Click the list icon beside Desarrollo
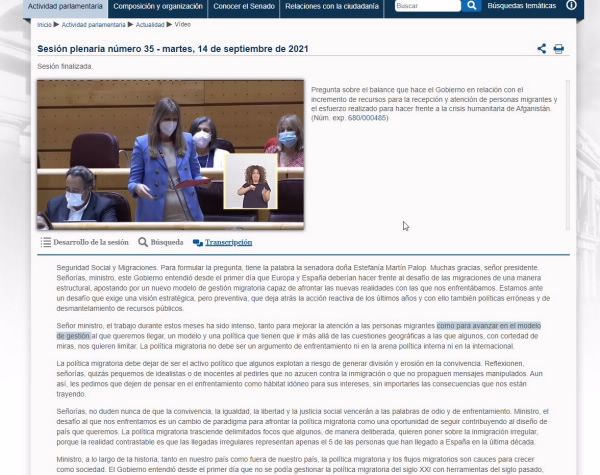 [46, 242]
